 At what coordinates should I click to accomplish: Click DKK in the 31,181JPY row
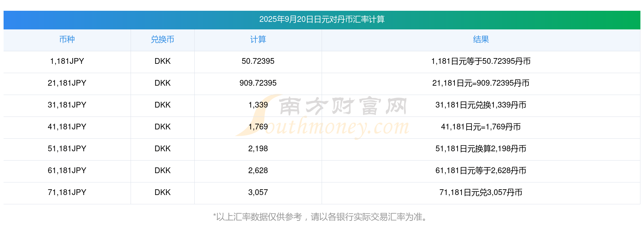[x=162, y=105]
